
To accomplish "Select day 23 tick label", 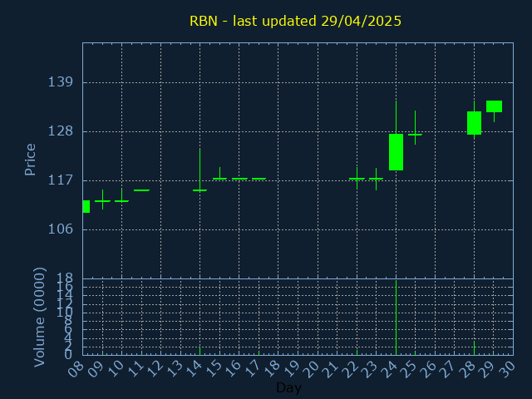I will [x=369, y=369].
